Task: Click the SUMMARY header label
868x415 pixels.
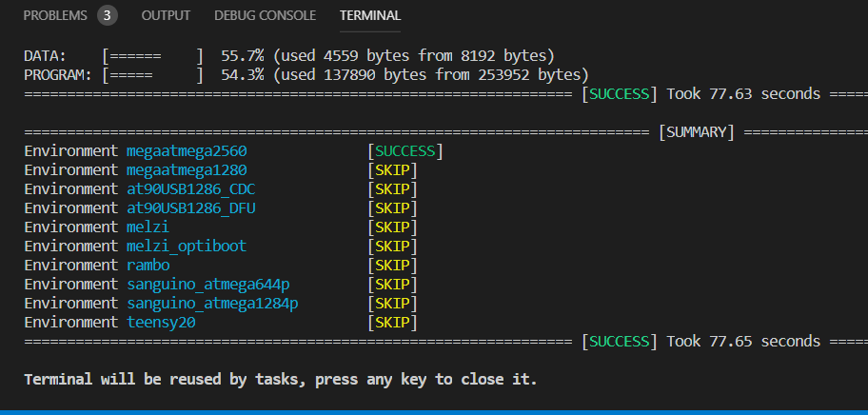Action: pyautogui.click(x=697, y=132)
